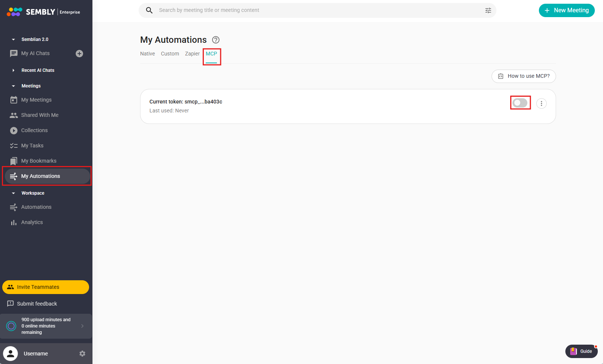Open the Guide widget

click(581, 351)
